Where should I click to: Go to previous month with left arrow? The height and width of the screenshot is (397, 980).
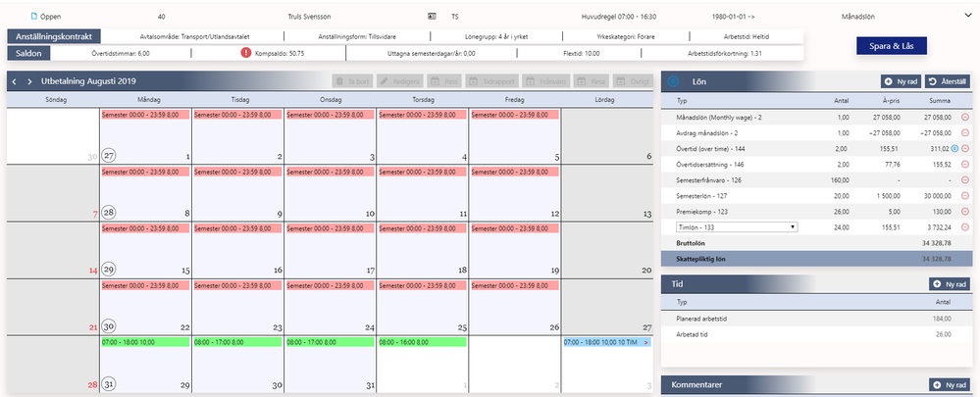point(15,81)
